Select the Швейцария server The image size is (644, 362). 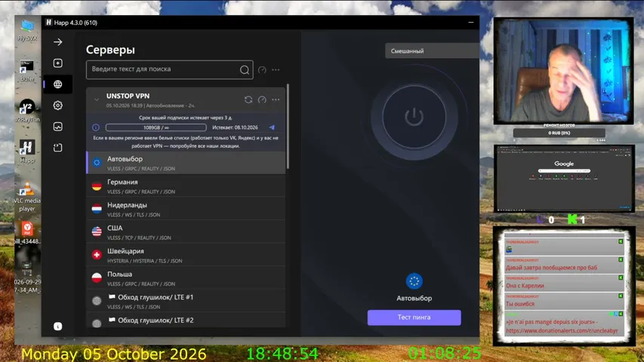pyautogui.click(x=186, y=255)
